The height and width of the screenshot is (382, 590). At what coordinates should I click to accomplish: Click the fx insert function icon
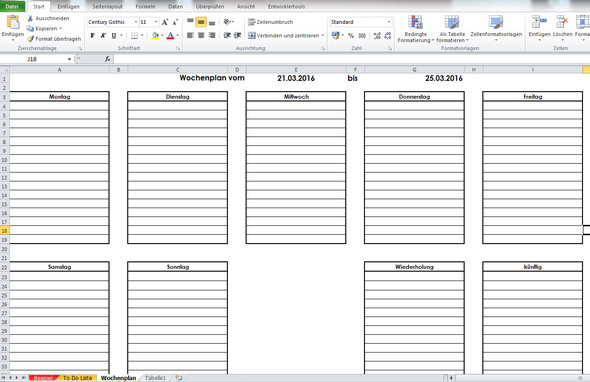click(x=107, y=59)
